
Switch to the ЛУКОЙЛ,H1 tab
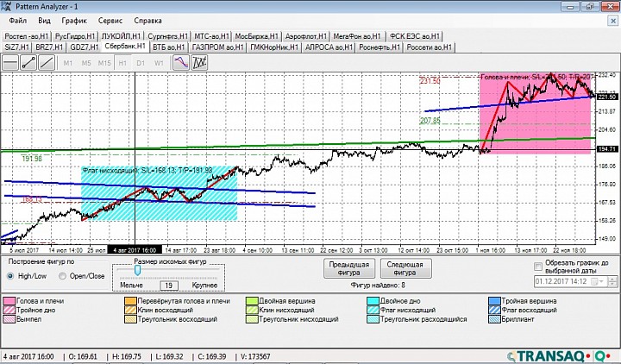pyautogui.click(x=122, y=36)
